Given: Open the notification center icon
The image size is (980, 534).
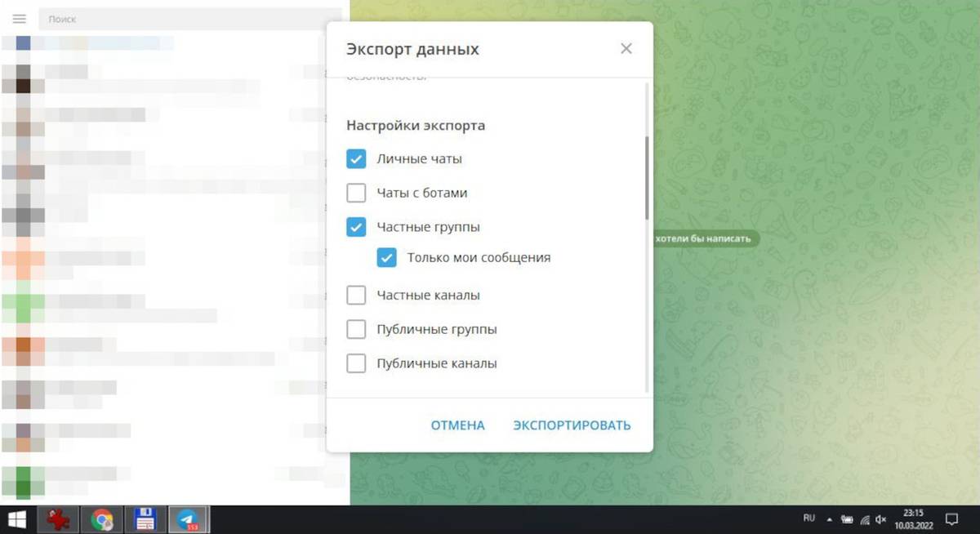Looking at the screenshot, I should pyautogui.click(x=951, y=519).
